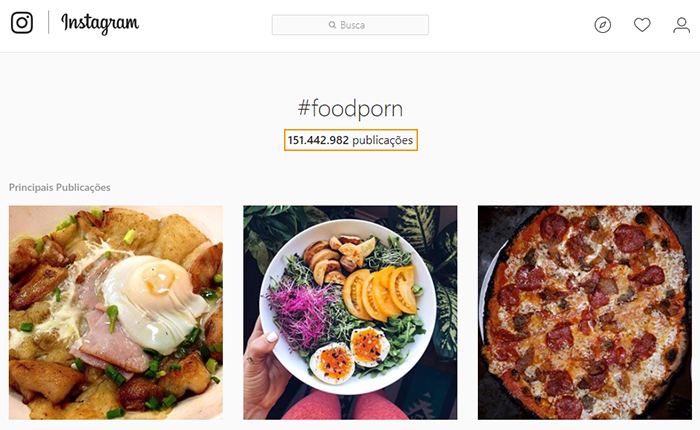The image size is (700, 430).
Task: Click the word "publicações" beside the count
Action: 383,141
